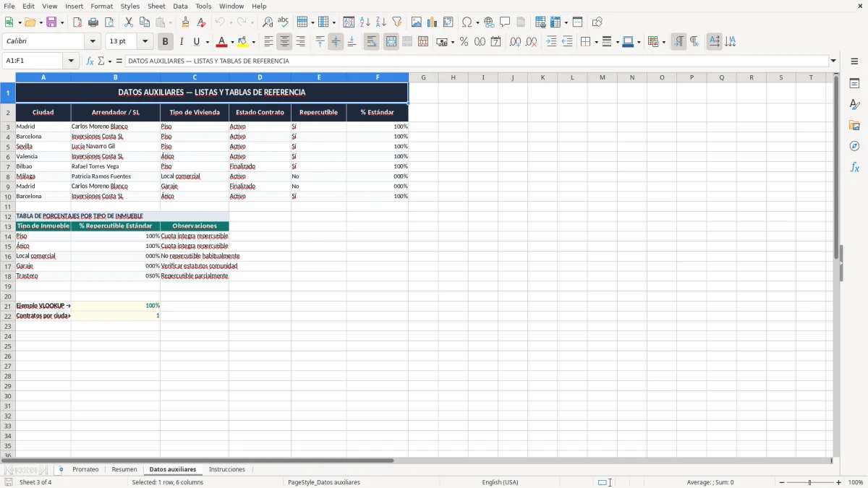The height and width of the screenshot is (488, 868).
Task: Toggle Bold formatting
Action: (x=166, y=42)
